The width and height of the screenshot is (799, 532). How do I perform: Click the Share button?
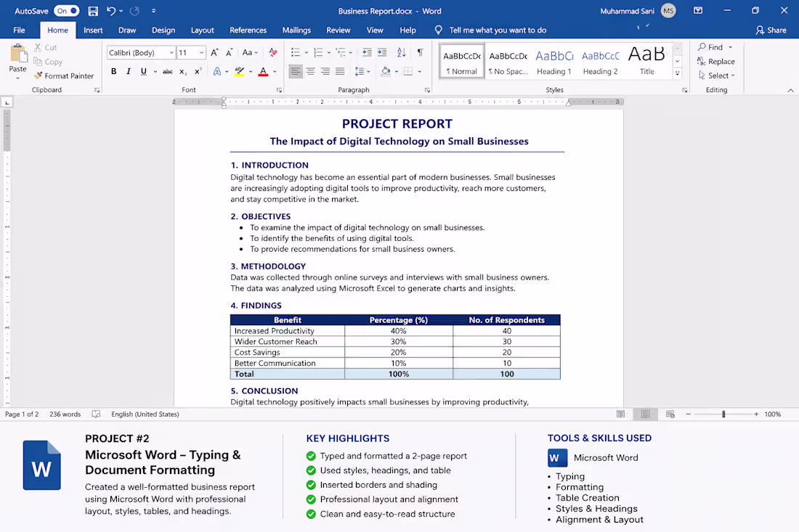pyautogui.click(x=771, y=30)
